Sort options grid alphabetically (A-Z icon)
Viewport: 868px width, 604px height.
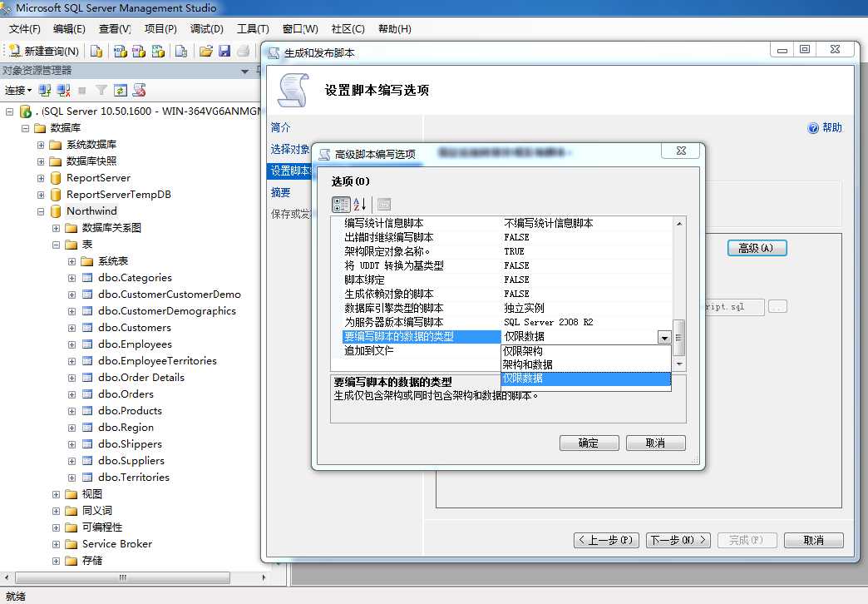pyautogui.click(x=360, y=205)
